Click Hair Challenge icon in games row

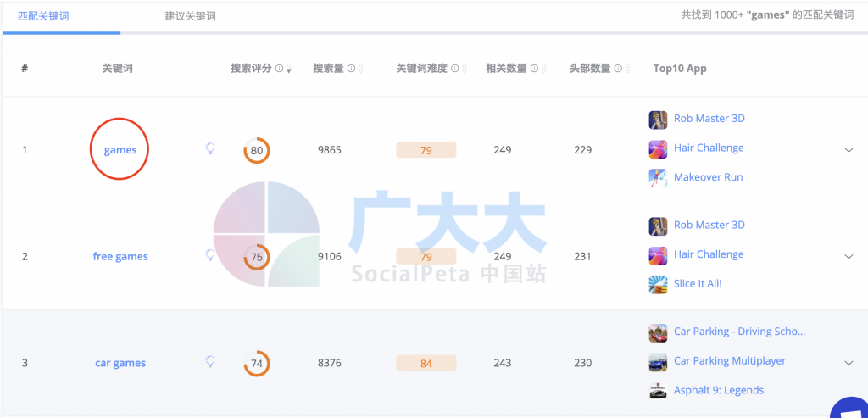pyautogui.click(x=658, y=148)
